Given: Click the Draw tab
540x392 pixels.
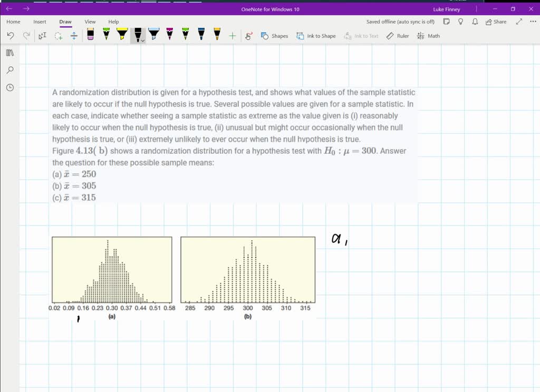Looking at the screenshot, I should 65,22.
